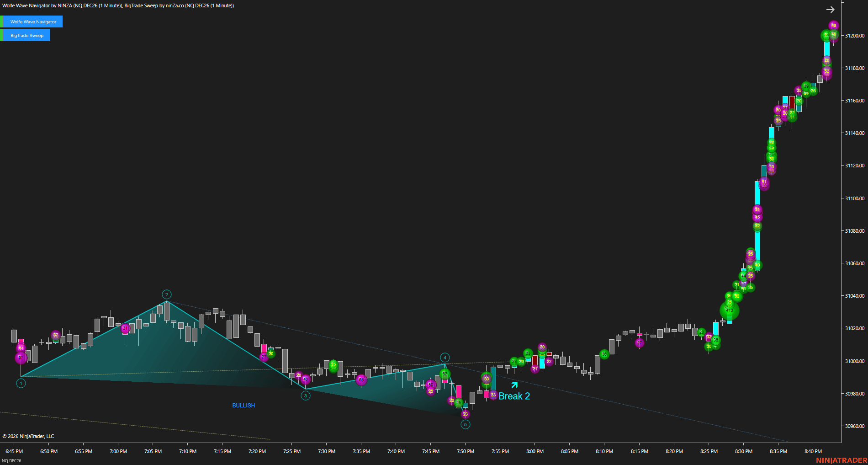
Task: Select Wolfe Wave point marker 2
Action: (x=167, y=294)
